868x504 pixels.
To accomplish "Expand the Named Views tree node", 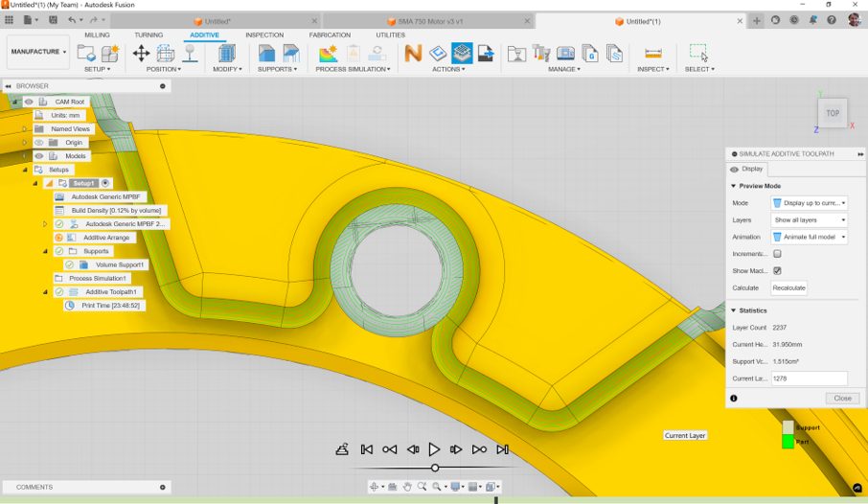I will [x=26, y=129].
